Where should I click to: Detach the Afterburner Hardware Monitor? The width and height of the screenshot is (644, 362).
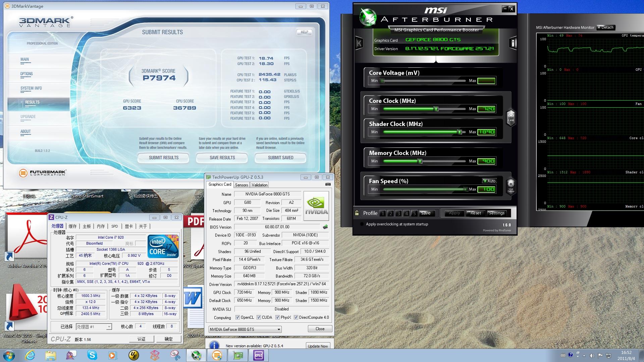(x=606, y=27)
